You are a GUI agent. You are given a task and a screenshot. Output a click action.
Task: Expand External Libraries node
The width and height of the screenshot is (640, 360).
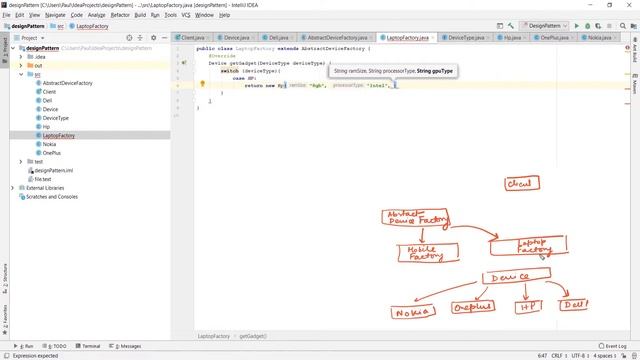pos(13,188)
